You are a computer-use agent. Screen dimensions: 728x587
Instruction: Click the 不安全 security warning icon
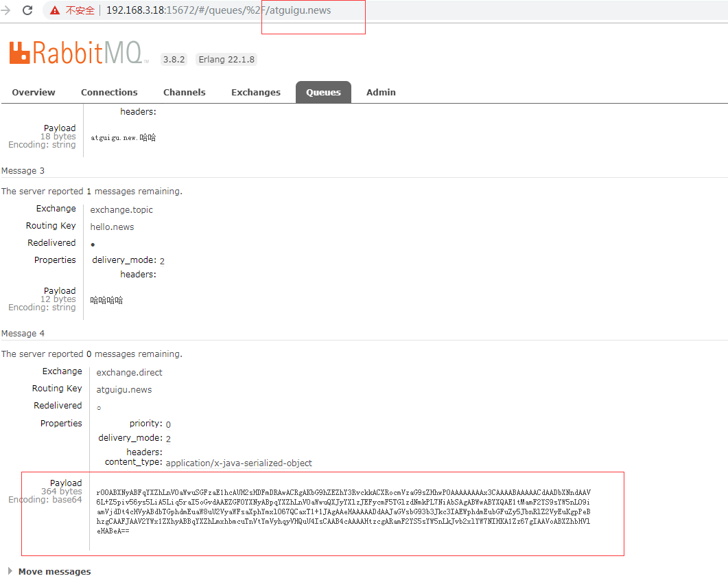(54, 11)
